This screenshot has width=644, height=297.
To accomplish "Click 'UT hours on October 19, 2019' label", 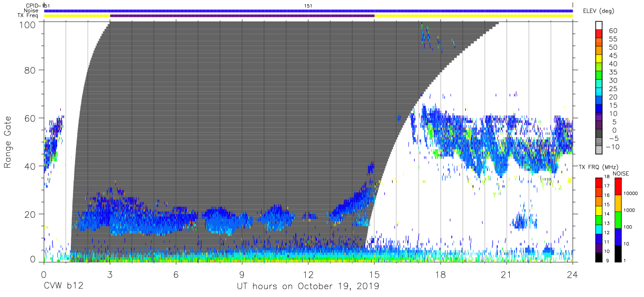I will click(308, 287).
